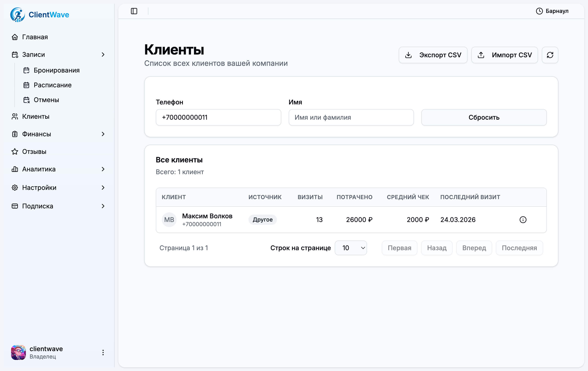Open the rows per page dropdown showing 10
The width and height of the screenshot is (588, 371).
click(x=351, y=248)
